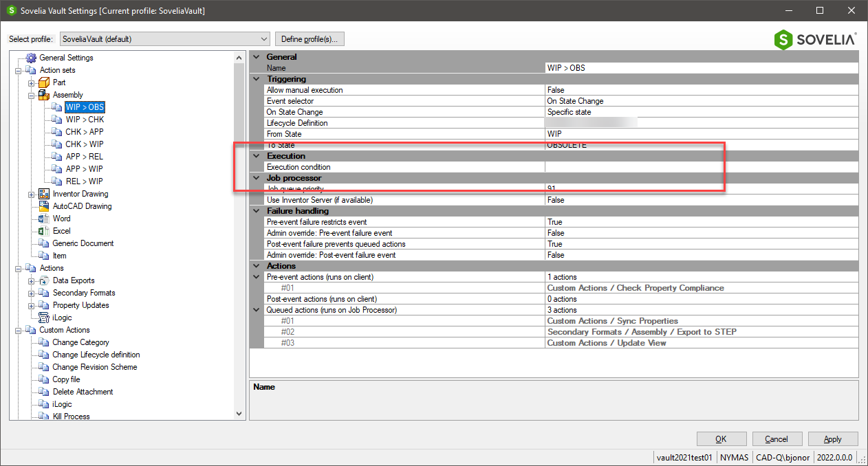Click the APP > REL action set icon
The image size is (868, 466).
click(57, 157)
